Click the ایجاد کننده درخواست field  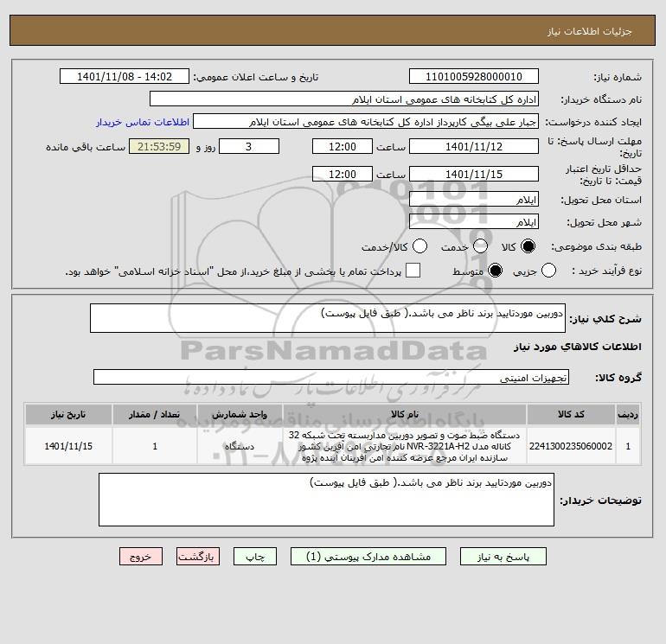(366, 121)
